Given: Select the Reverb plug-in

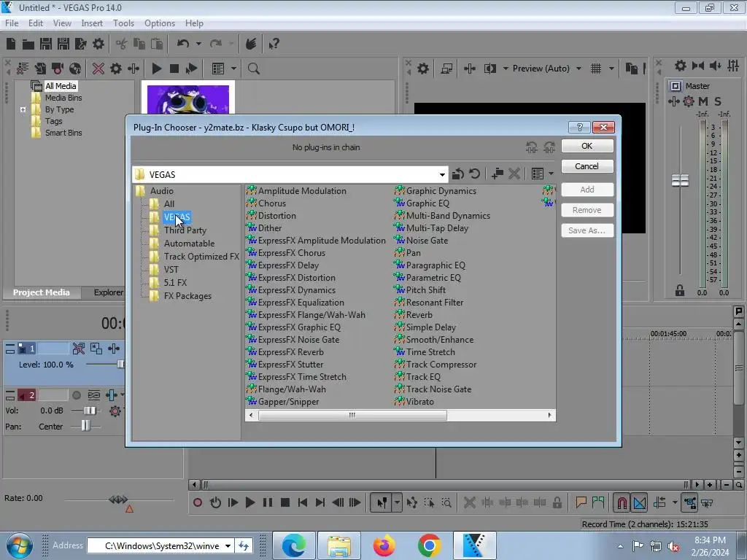Looking at the screenshot, I should pos(419,315).
